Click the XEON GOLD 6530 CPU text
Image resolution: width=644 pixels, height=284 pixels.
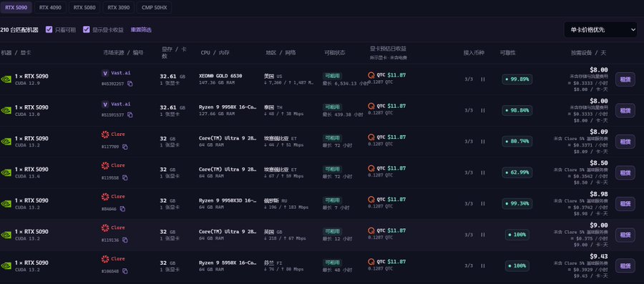coord(220,76)
